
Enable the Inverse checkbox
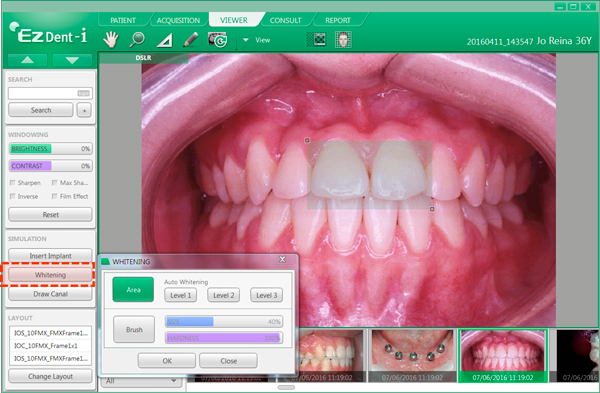[x=13, y=196]
